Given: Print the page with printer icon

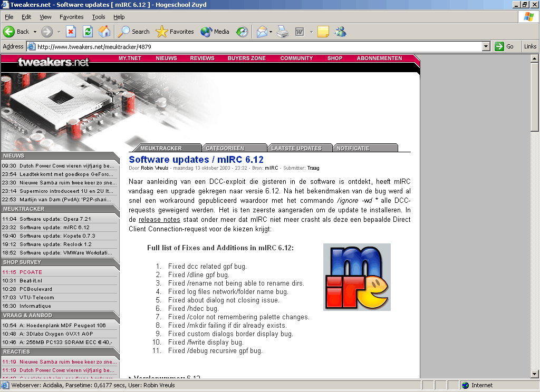Looking at the screenshot, I should 283,32.
